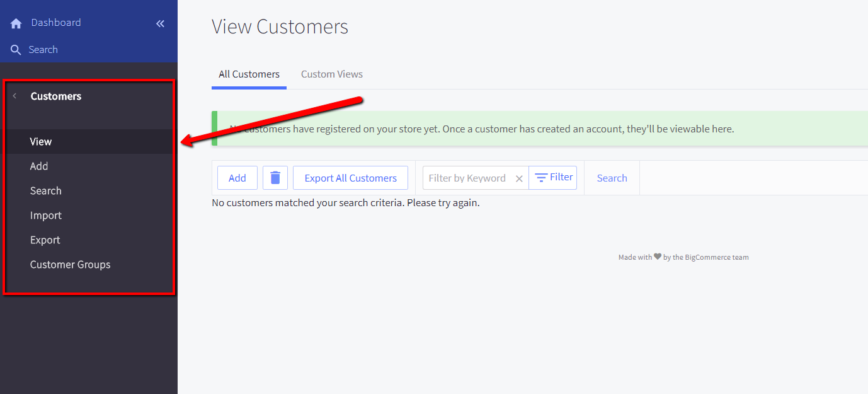The image size is (868, 394).
Task: Choose Add from the Customers sidebar
Action: (38, 166)
